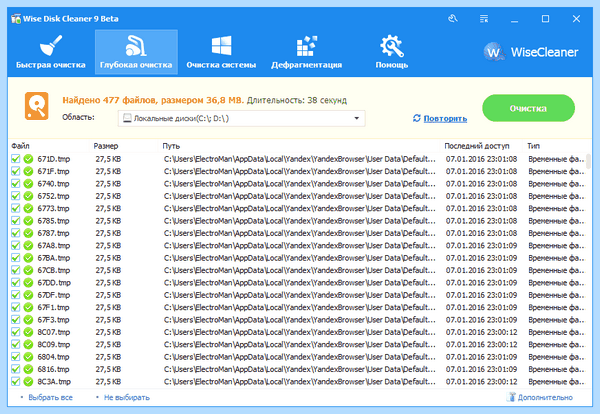
Task: Open the Помощь tab
Action: point(391,52)
